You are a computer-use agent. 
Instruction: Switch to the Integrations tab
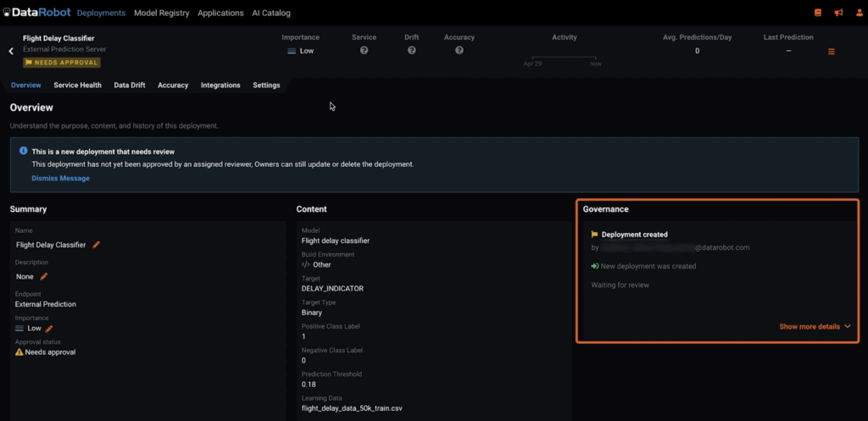[220, 86]
